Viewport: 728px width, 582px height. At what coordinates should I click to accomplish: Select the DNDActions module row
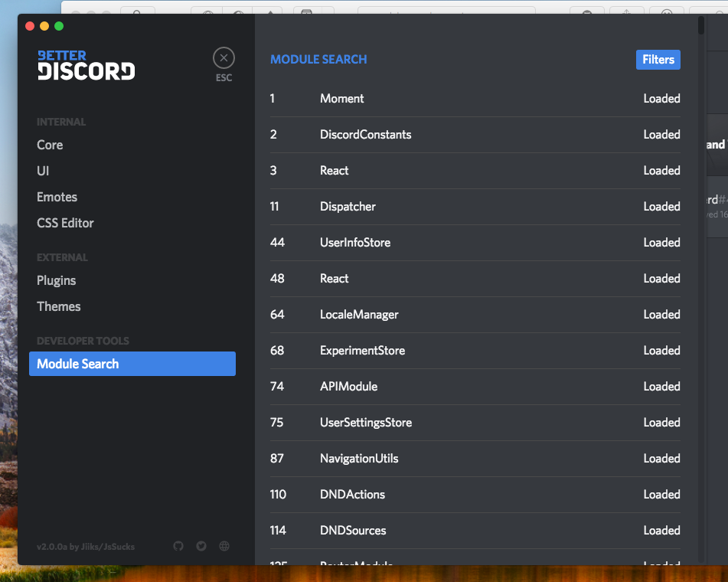[x=475, y=495]
